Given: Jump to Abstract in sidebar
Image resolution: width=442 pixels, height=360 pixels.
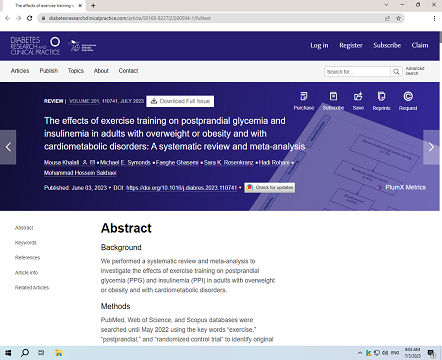Looking at the screenshot, I should pyautogui.click(x=24, y=228).
